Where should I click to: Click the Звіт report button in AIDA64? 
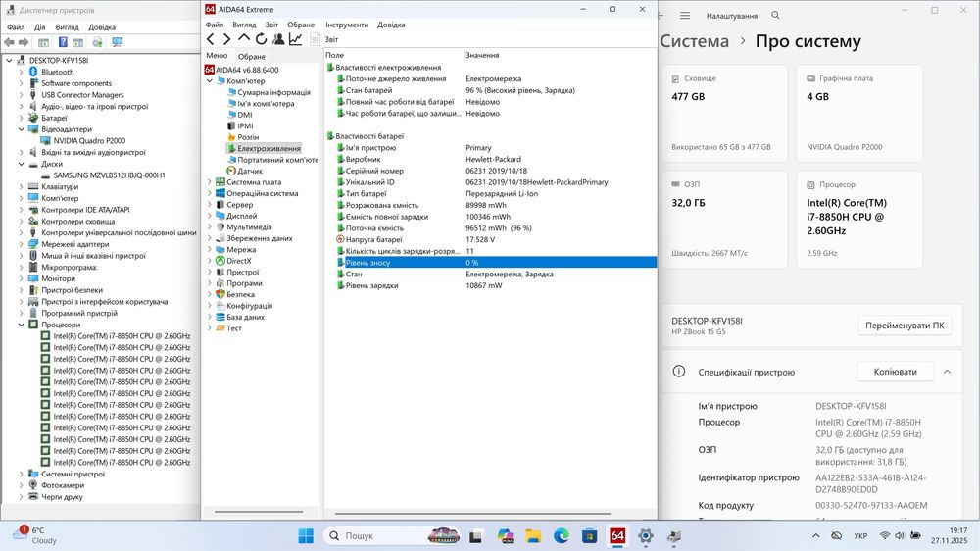325,39
